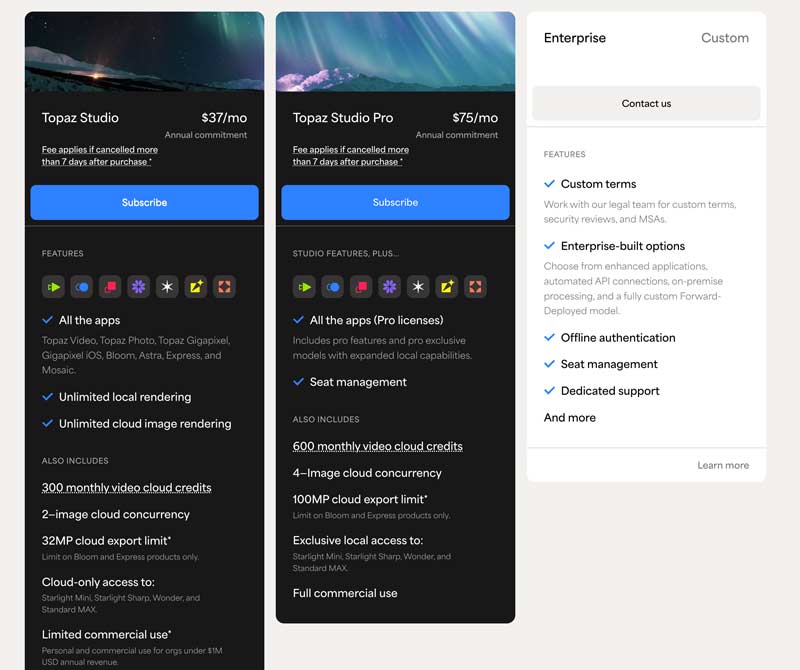Screen dimensions: 800x670
Task: Click the 'STUDIO FEATURES, PLUS...' heading
Action: pos(346,254)
